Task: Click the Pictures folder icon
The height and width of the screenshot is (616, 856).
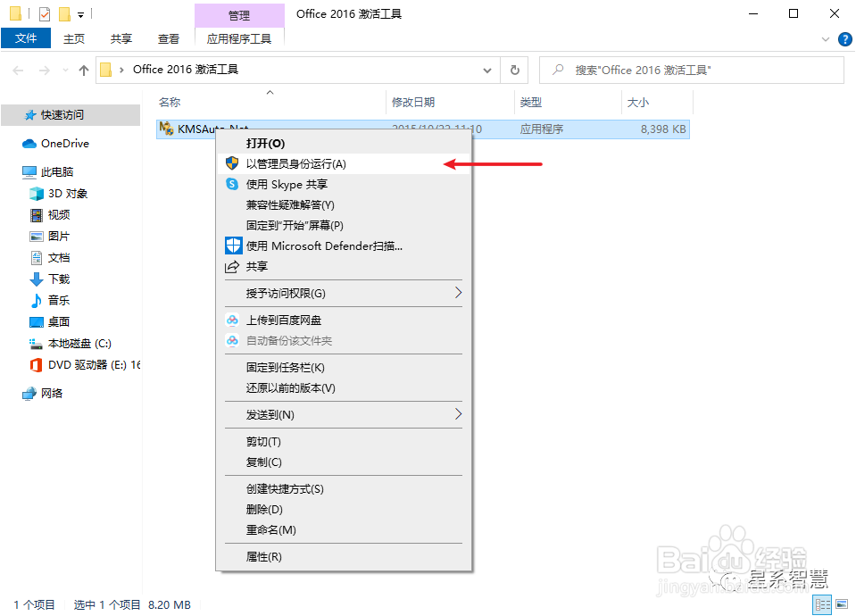Action: [36, 237]
